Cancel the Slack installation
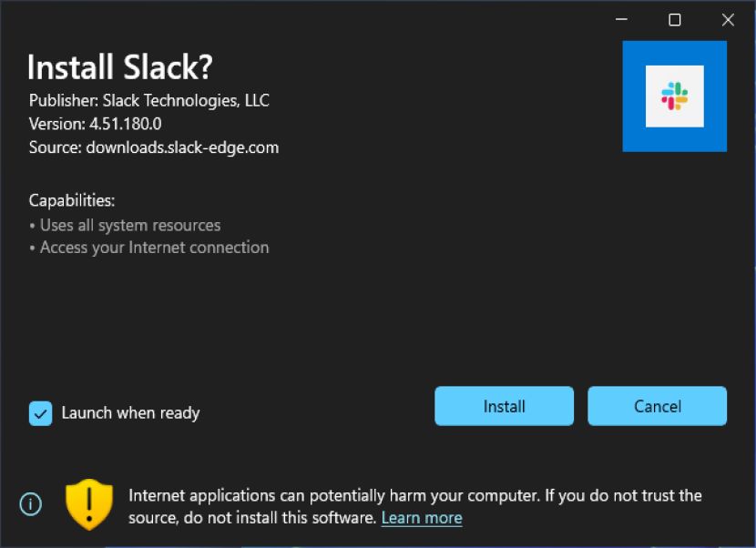 [657, 406]
